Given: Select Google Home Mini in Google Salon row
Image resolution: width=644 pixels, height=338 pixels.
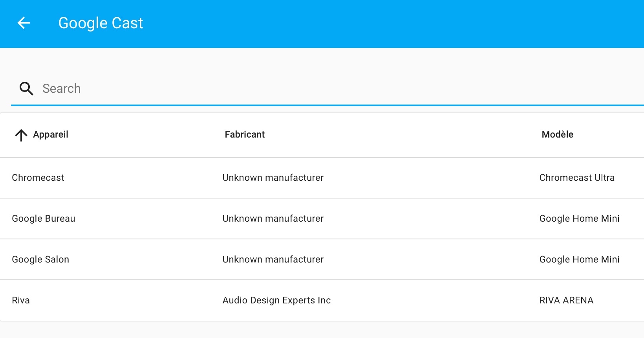Looking at the screenshot, I should [579, 259].
